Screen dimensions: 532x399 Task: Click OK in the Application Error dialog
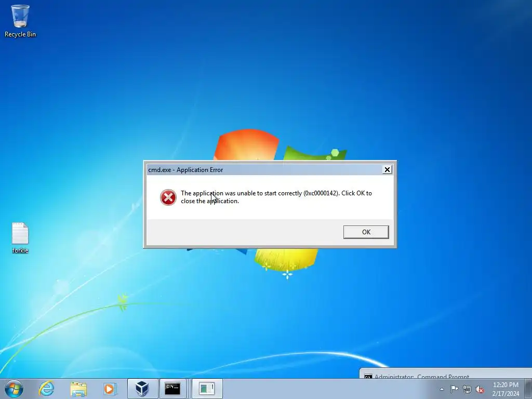tap(366, 232)
